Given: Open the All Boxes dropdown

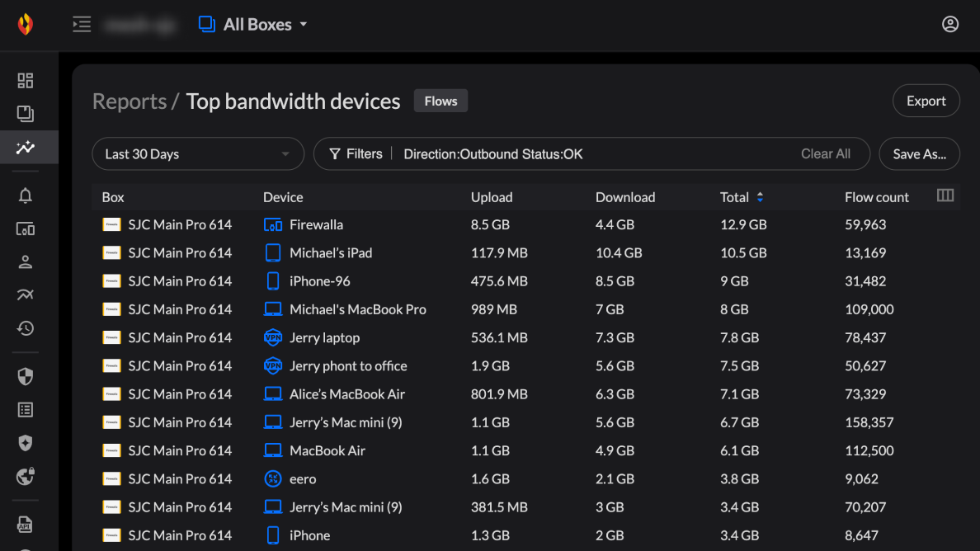Looking at the screenshot, I should pos(252,24).
